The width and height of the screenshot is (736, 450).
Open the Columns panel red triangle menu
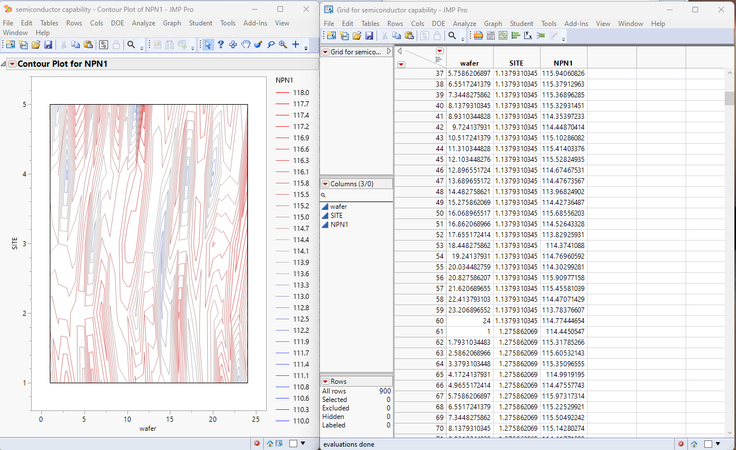point(324,184)
